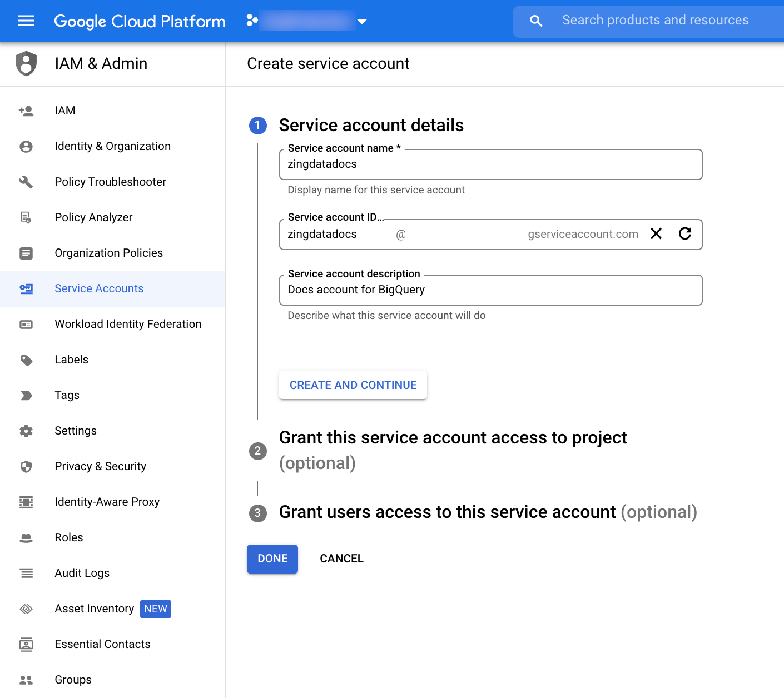Click the Workload Identity Federation card icon
Image resolution: width=784 pixels, height=698 pixels.
[x=26, y=325]
